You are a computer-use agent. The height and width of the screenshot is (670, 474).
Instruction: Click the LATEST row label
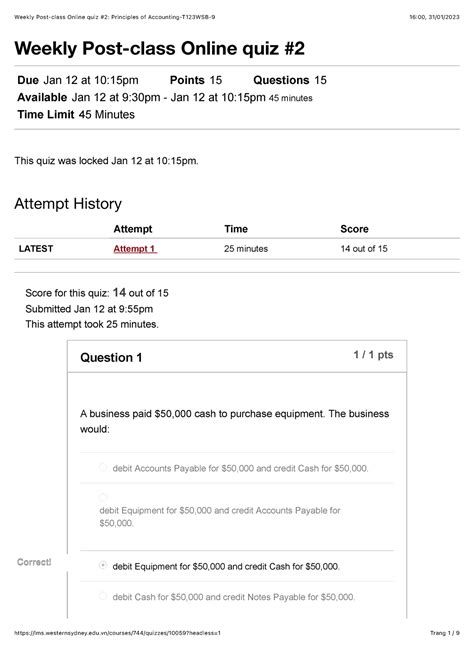pyautogui.click(x=36, y=249)
